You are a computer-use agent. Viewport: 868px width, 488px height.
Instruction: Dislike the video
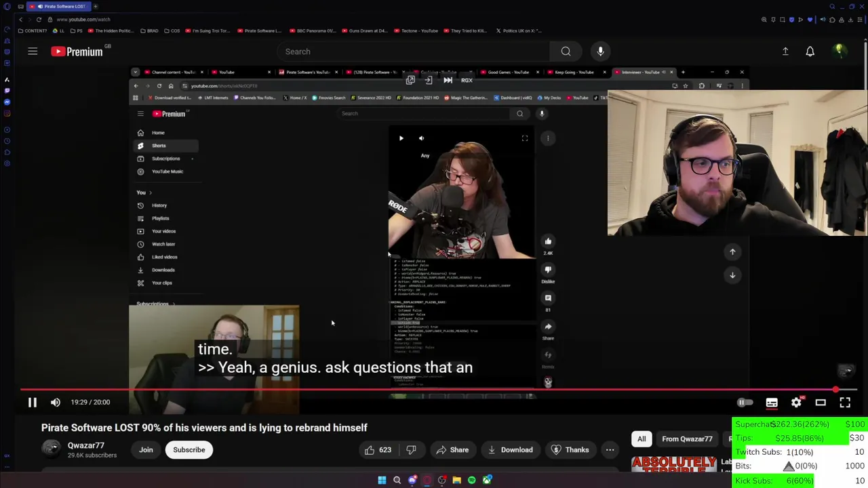point(411,449)
